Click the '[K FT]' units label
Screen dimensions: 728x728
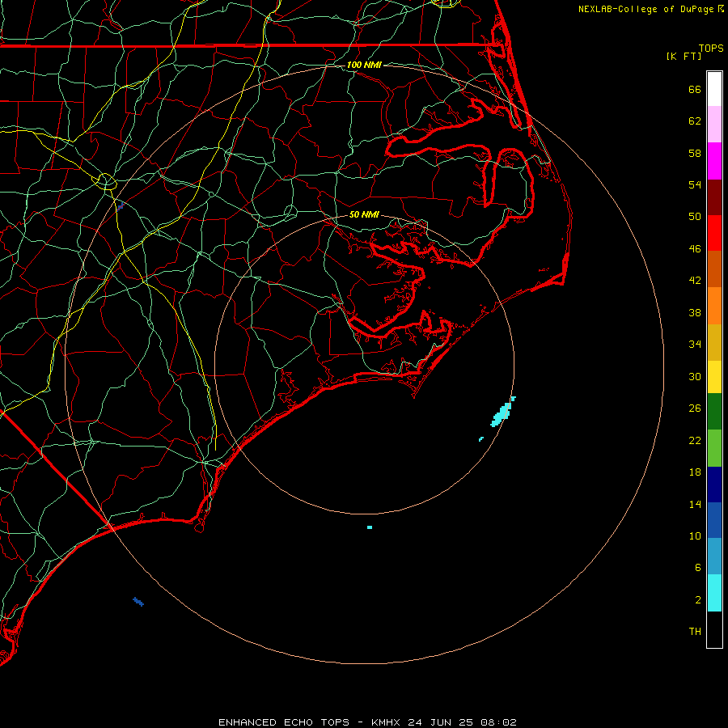(x=684, y=56)
